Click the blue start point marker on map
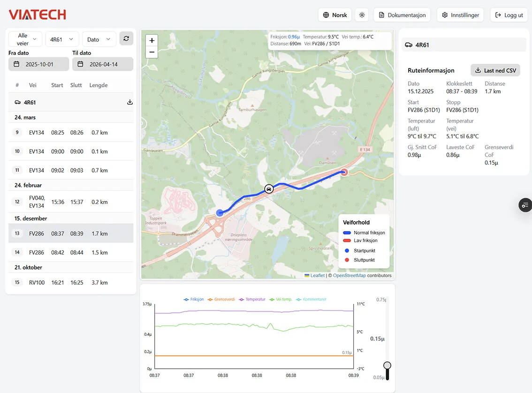 tap(220, 212)
